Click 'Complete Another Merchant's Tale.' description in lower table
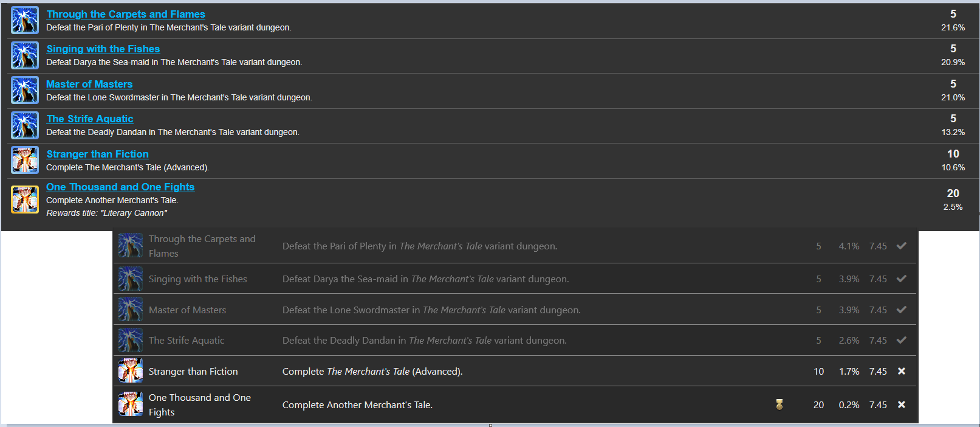This screenshot has height=427, width=980. 357,404
